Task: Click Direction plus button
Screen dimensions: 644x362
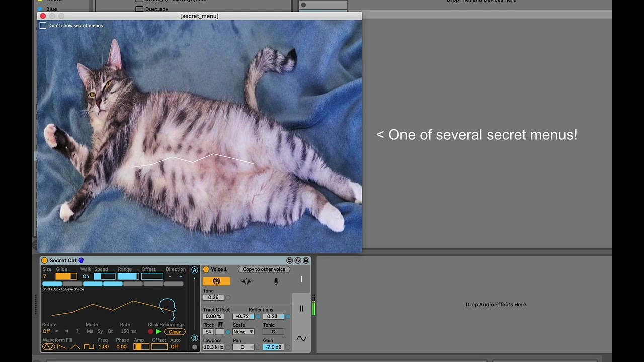Action: coord(181,276)
